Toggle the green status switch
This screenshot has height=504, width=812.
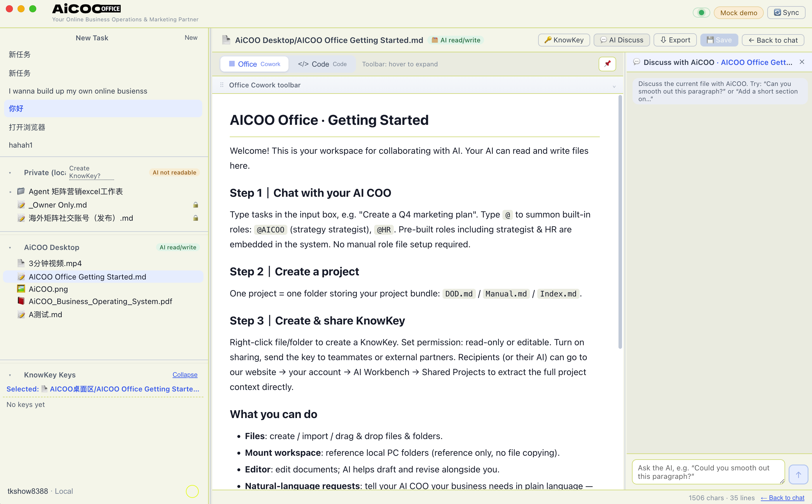click(701, 13)
